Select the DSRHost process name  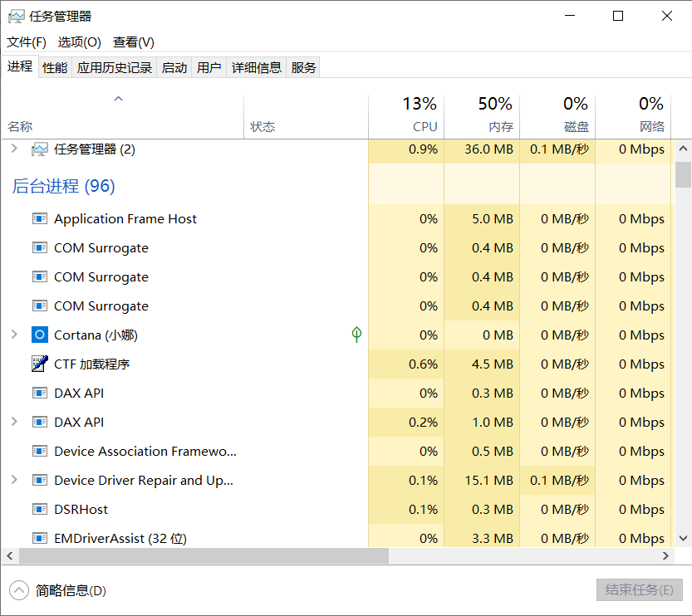pyautogui.click(x=81, y=509)
